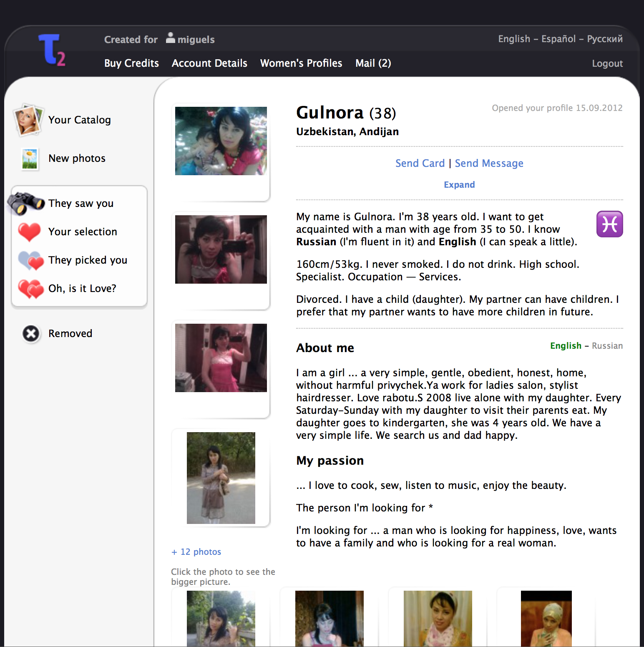Viewport: 644px width, 647px height.
Task: Open the Women's Profiles menu
Action: pyautogui.click(x=301, y=63)
